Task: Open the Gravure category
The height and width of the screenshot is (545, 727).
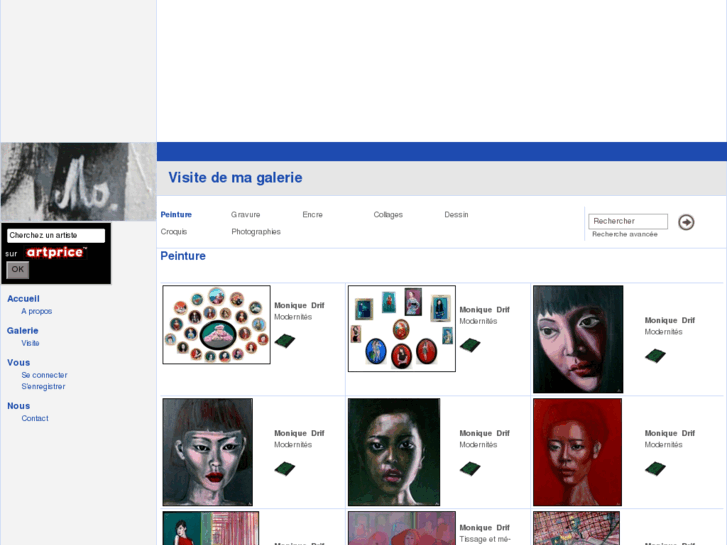Action: 245,215
